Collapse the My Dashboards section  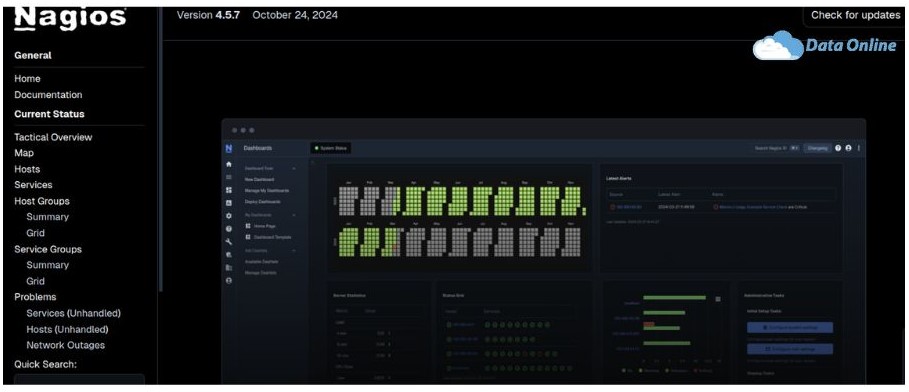(x=294, y=215)
